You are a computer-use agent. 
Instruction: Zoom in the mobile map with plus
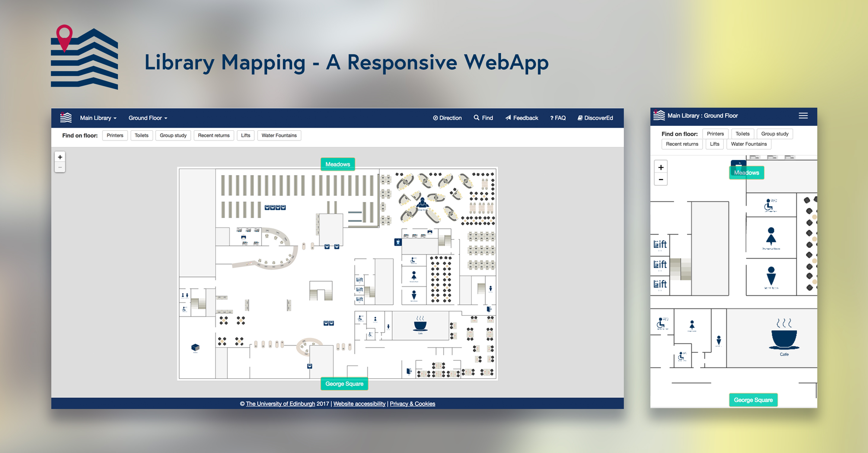tap(661, 167)
